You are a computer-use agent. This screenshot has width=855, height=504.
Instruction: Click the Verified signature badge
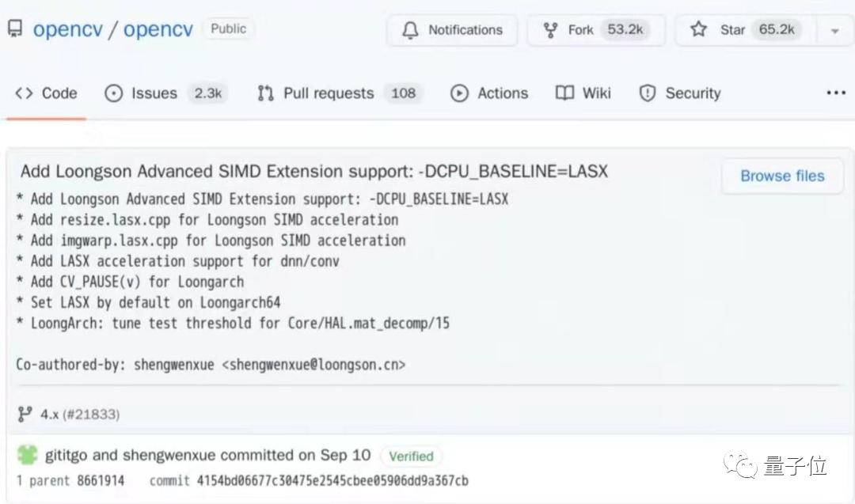(411, 456)
